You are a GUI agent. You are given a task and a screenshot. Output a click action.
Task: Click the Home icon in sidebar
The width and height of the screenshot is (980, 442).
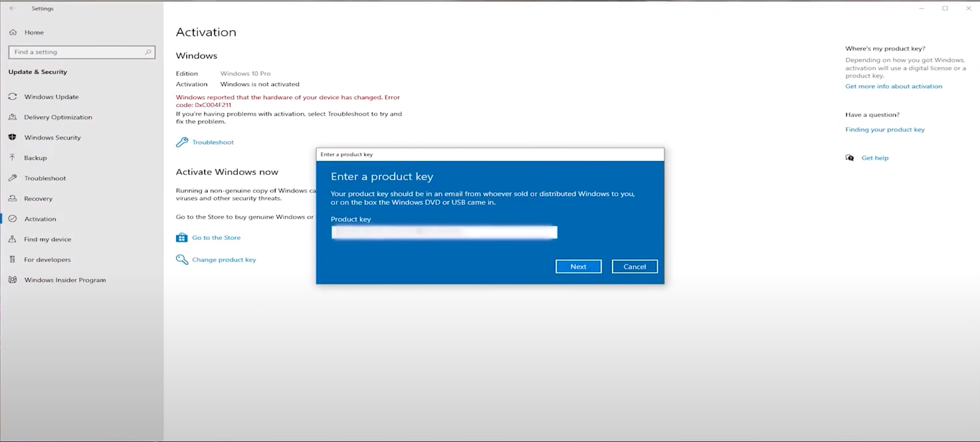[x=13, y=32]
